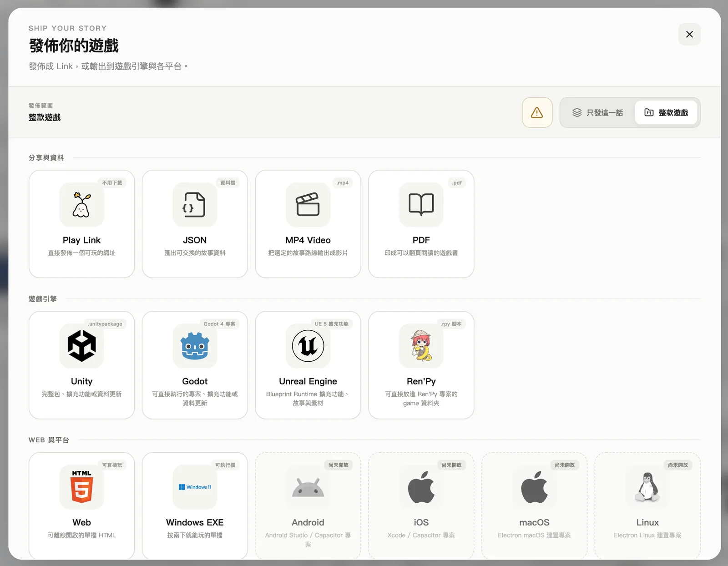
Task: Click the 遊戲引擎 section heading
Action: (43, 299)
